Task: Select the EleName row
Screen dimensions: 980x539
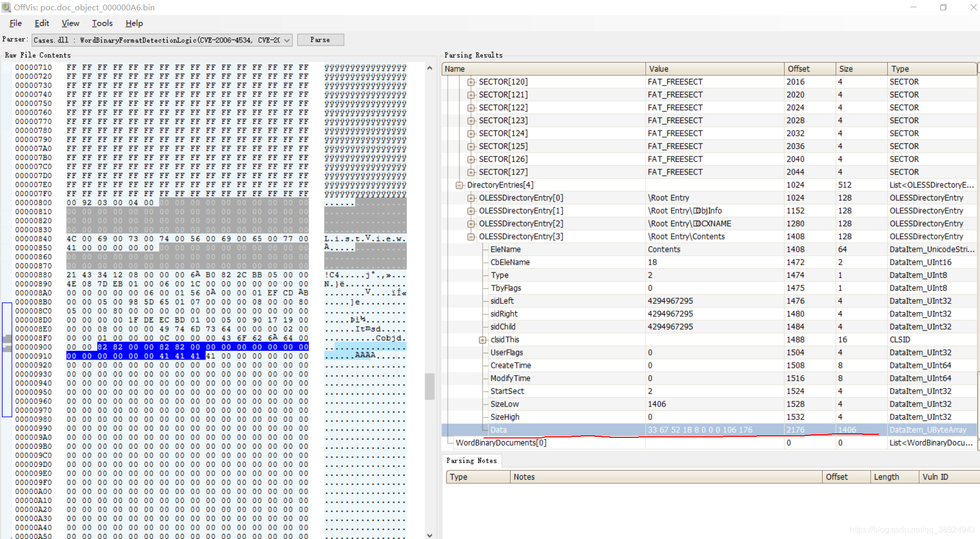Action: (709, 250)
